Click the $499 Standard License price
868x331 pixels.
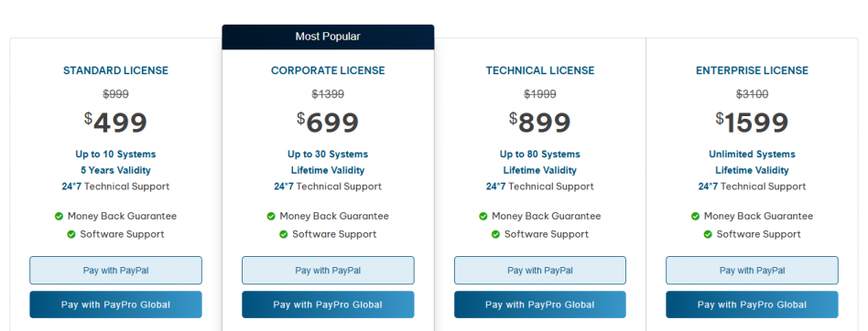tap(115, 123)
